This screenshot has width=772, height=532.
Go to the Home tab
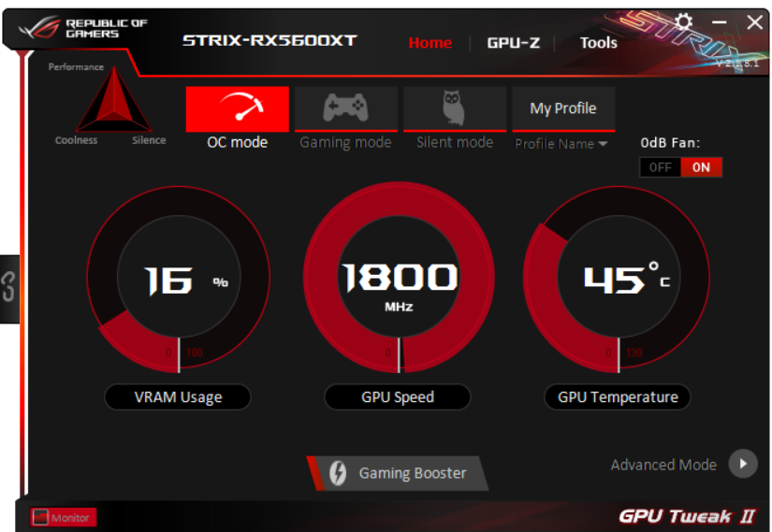click(430, 43)
